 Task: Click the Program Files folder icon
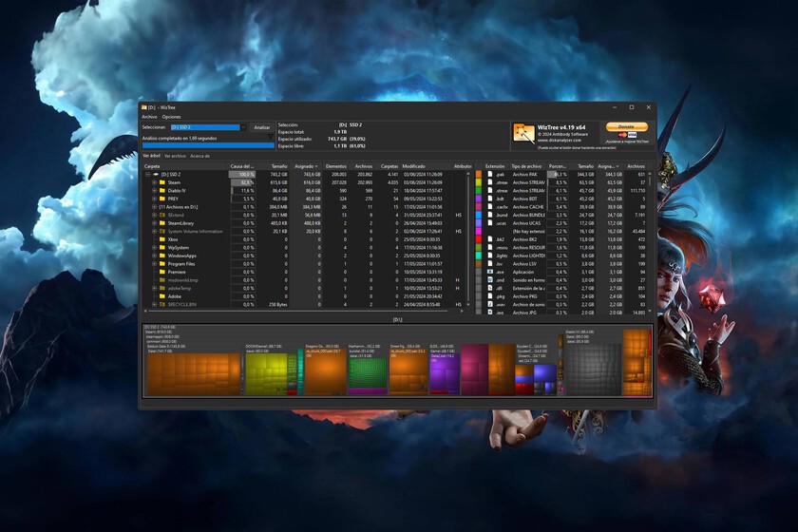(162, 264)
